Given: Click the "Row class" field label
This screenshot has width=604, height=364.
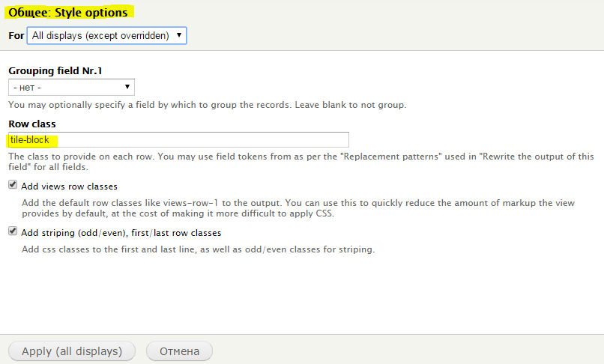Looking at the screenshot, I should click(32, 124).
